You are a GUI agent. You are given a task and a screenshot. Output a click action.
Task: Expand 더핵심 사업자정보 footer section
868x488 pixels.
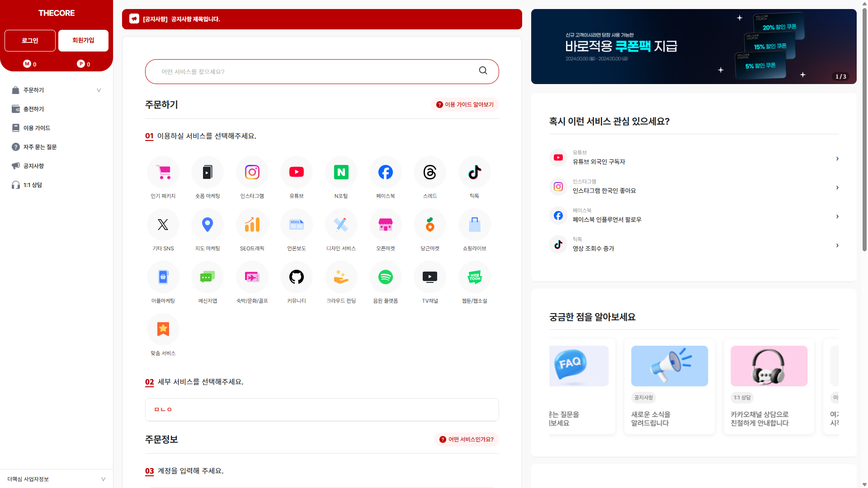(57, 479)
